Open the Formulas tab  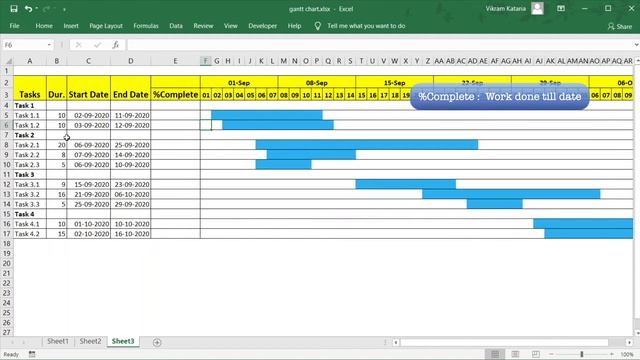(x=146, y=26)
